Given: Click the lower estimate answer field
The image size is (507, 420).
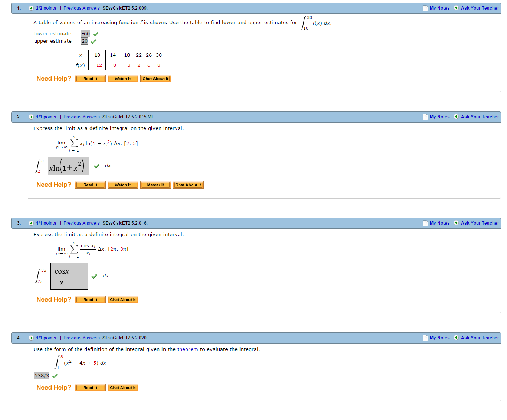Looking at the screenshot, I should (x=85, y=34).
